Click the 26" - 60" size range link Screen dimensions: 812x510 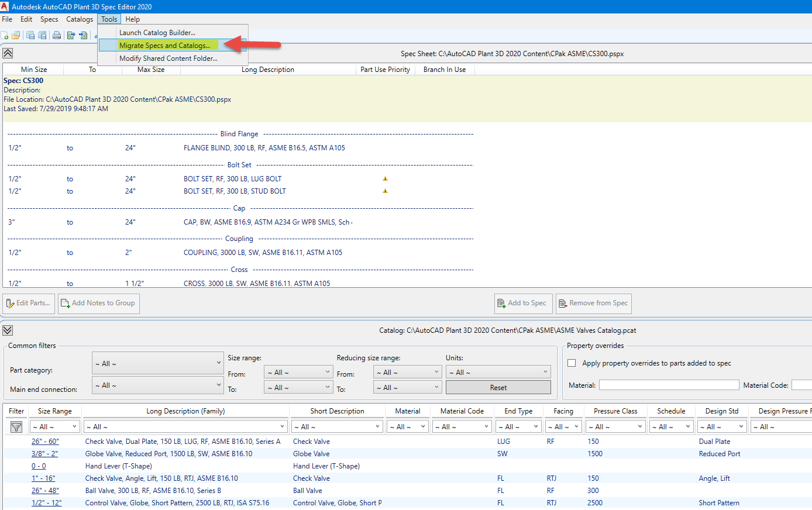pyautogui.click(x=45, y=442)
